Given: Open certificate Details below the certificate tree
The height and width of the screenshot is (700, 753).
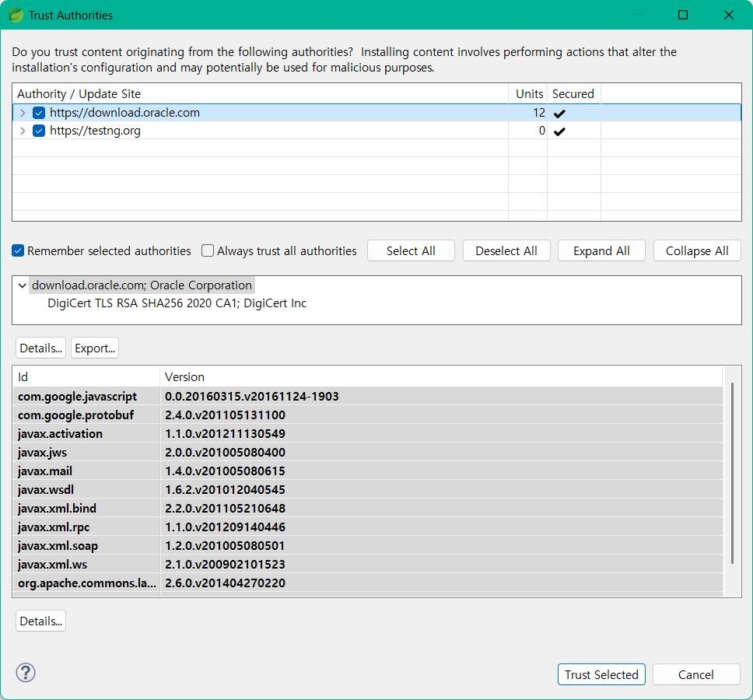Looking at the screenshot, I should click(40, 348).
